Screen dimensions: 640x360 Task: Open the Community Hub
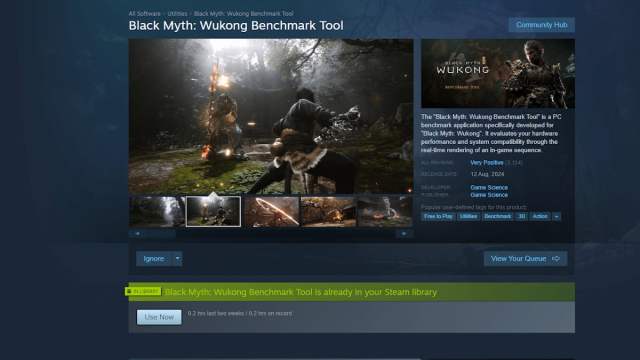[542, 25]
